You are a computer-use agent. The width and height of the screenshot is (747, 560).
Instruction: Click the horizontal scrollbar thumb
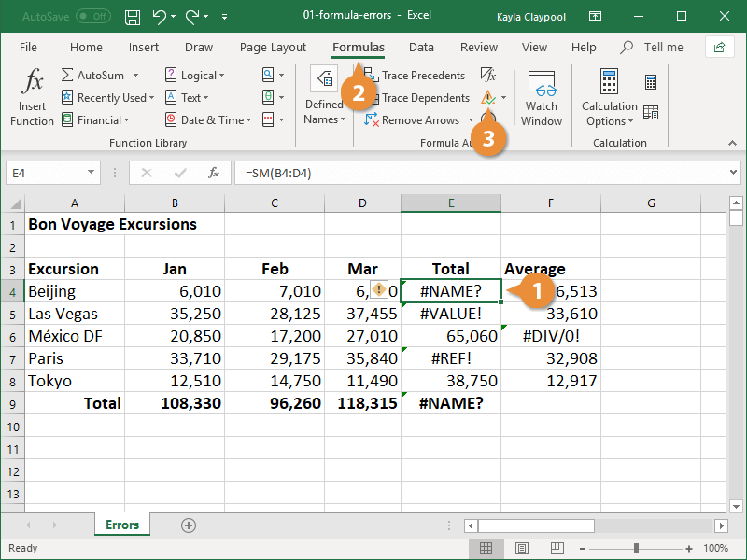point(536,525)
